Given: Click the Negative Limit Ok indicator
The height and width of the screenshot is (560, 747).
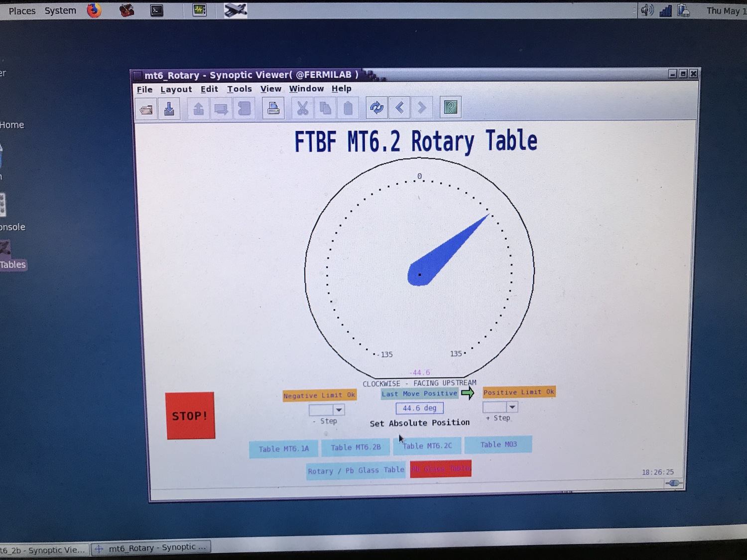Looking at the screenshot, I should (x=319, y=395).
